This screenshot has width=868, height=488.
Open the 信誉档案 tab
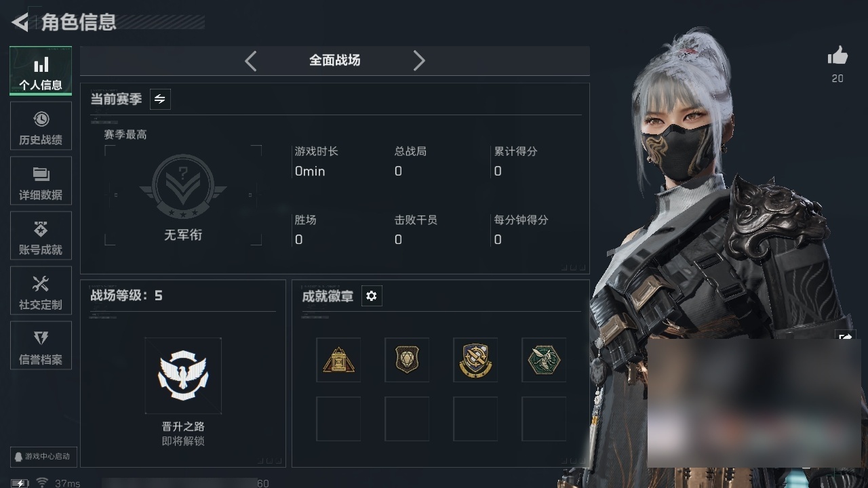point(41,345)
